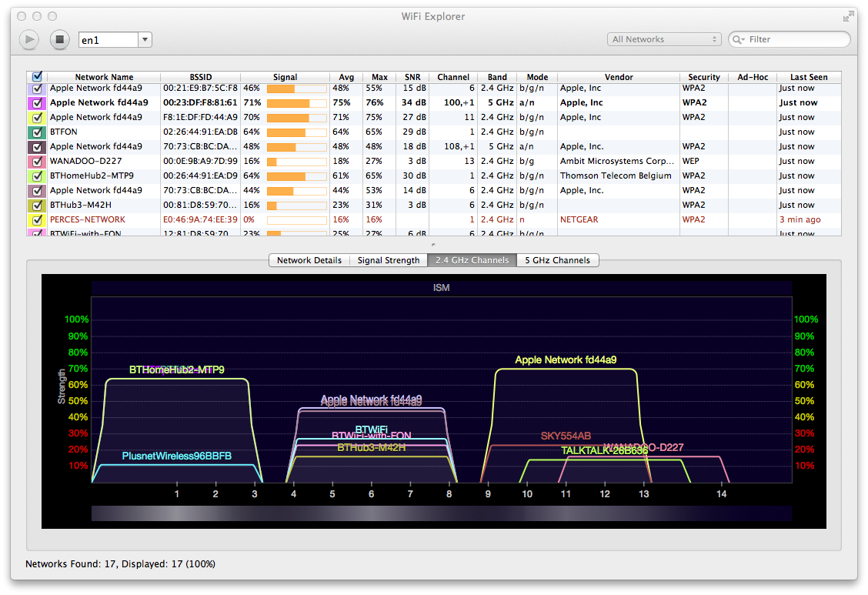Sort by Mode column header
This screenshot has width=868, height=595.
(537, 77)
